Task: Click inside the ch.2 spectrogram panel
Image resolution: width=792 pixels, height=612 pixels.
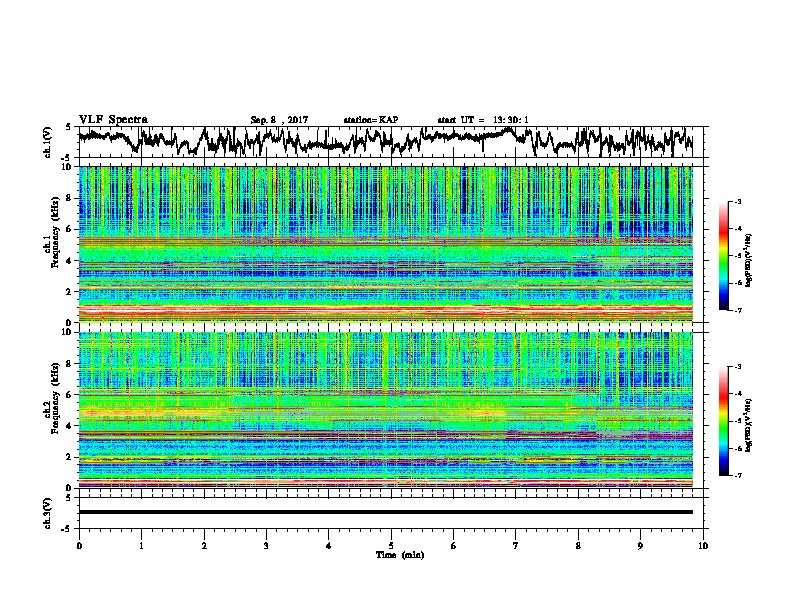Action: (x=385, y=410)
